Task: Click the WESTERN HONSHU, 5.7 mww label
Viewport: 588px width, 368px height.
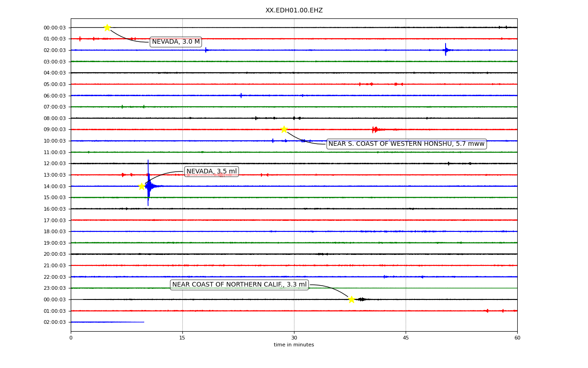Action: click(x=407, y=144)
